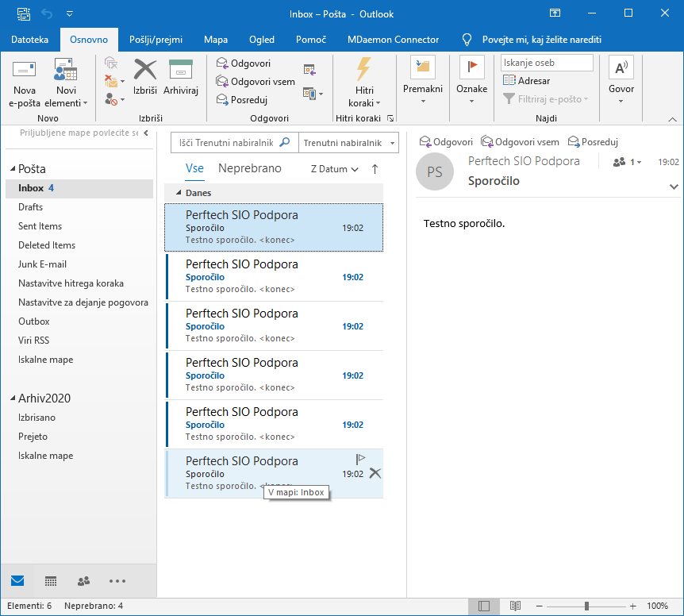The width and height of the screenshot is (684, 616).
Task: Expand message header chevron
Action: 674,187
